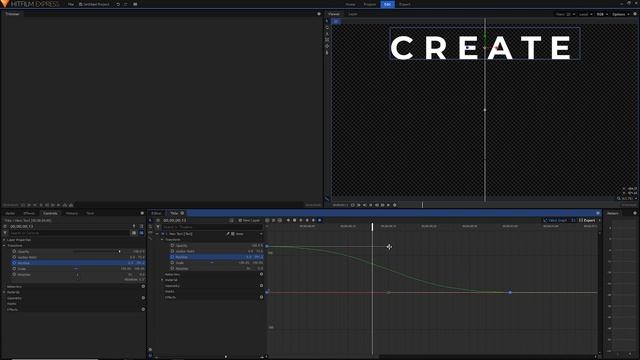This screenshot has height=360, width=640.
Task: Collapse Transform group in timeline layer
Action: (x=162, y=240)
